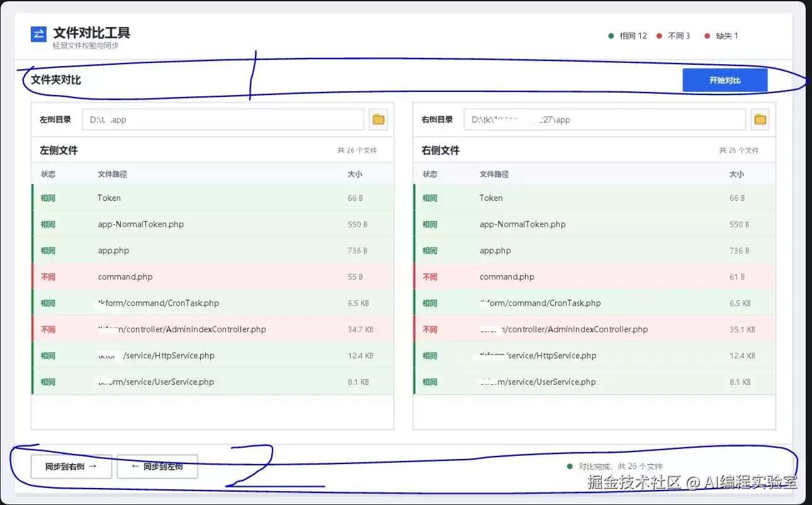The image size is (812, 505).
Task: Select CronTask.php row in 右侧文件 list
Action: [x=595, y=303]
